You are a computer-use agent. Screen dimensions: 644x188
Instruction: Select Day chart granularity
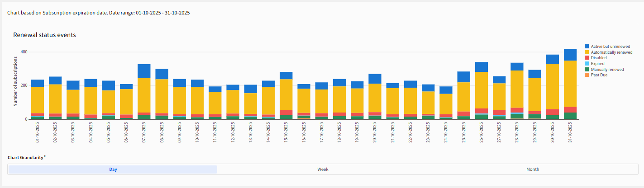[x=113, y=169]
